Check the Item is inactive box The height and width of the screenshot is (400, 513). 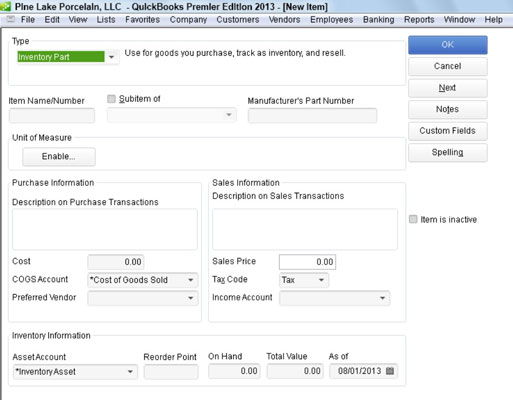[413, 219]
